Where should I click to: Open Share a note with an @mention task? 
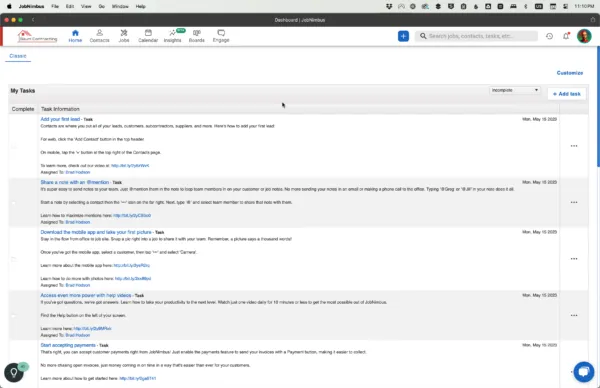click(75, 182)
